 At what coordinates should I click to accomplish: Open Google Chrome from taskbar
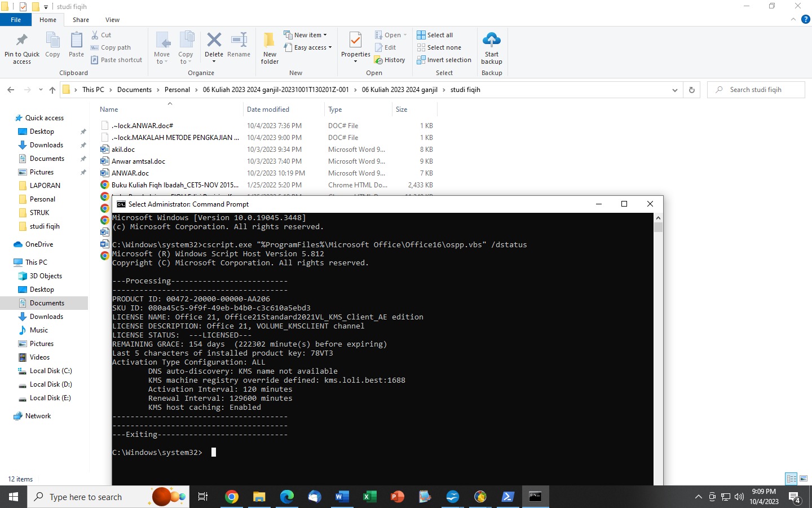231,497
